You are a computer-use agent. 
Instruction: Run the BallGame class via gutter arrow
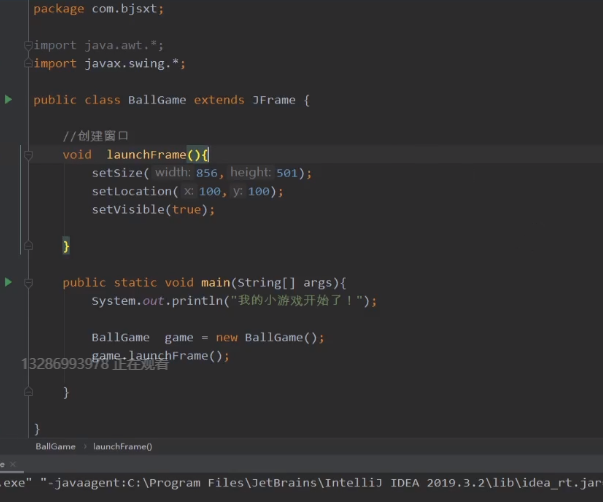[8, 100]
